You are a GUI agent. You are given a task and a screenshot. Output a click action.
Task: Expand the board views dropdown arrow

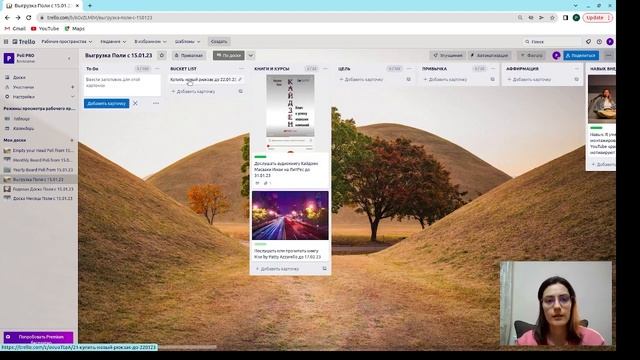(x=251, y=56)
